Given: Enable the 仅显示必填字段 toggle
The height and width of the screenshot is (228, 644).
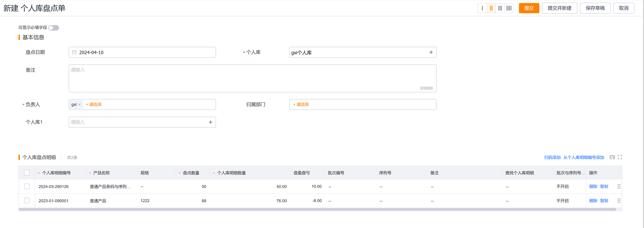Looking at the screenshot, I should point(53,28).
